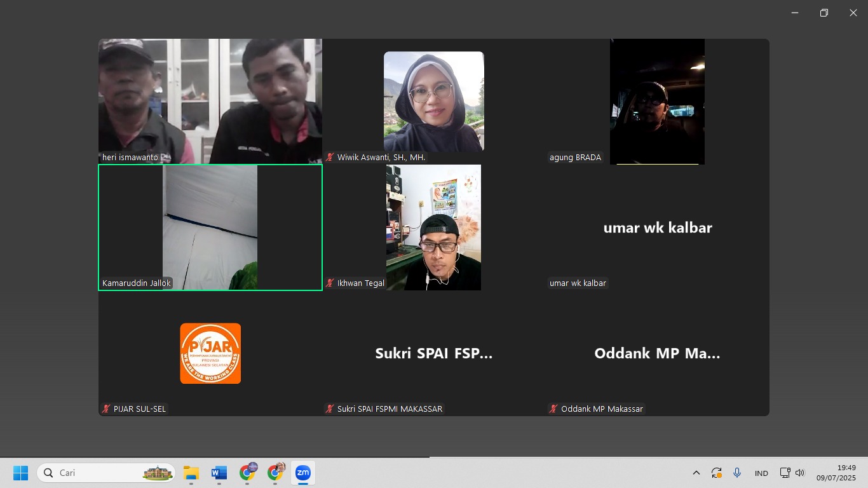Open the network and volume quick settings
868x488 pixels.
pos(792,473)
